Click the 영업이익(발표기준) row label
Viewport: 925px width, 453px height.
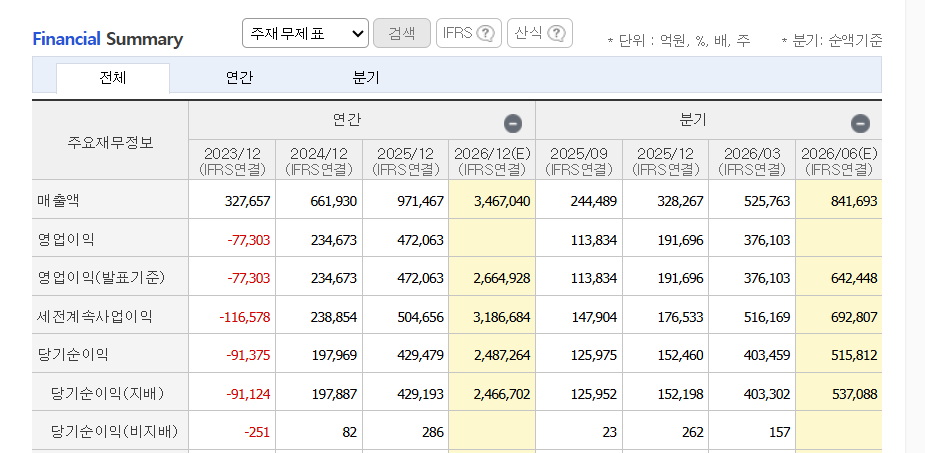click(x=100, y=277)
